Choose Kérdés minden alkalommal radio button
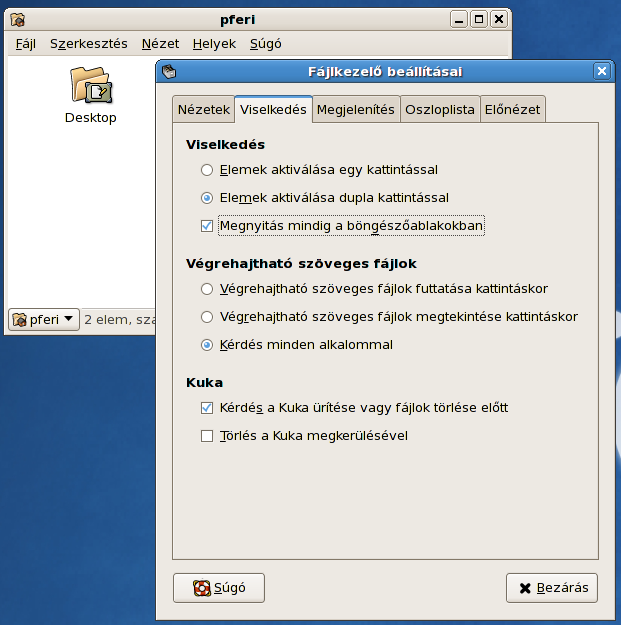This screenshot has height=625, width=621. (207, 345)
